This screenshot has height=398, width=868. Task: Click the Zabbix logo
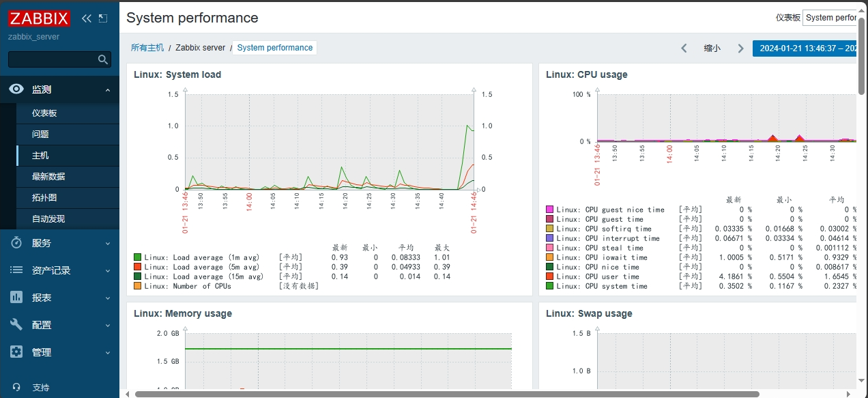click(40, 19)
